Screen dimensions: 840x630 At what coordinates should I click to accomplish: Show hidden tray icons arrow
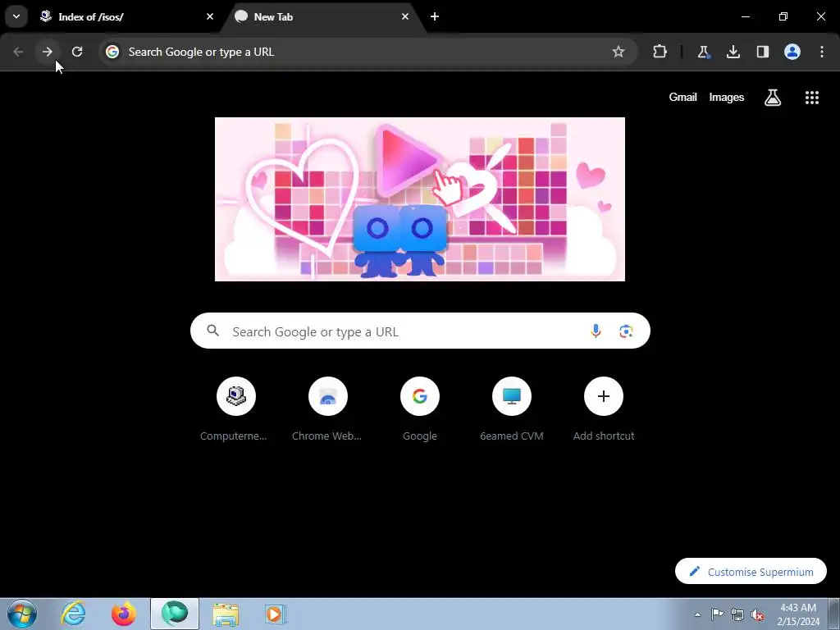point(697,614)
